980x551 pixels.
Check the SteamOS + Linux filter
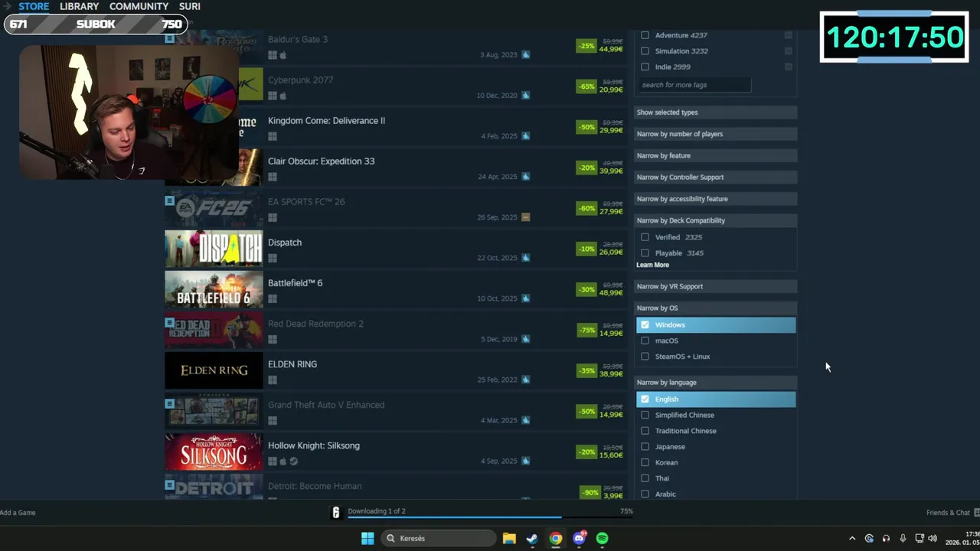(x=645, y=356)
